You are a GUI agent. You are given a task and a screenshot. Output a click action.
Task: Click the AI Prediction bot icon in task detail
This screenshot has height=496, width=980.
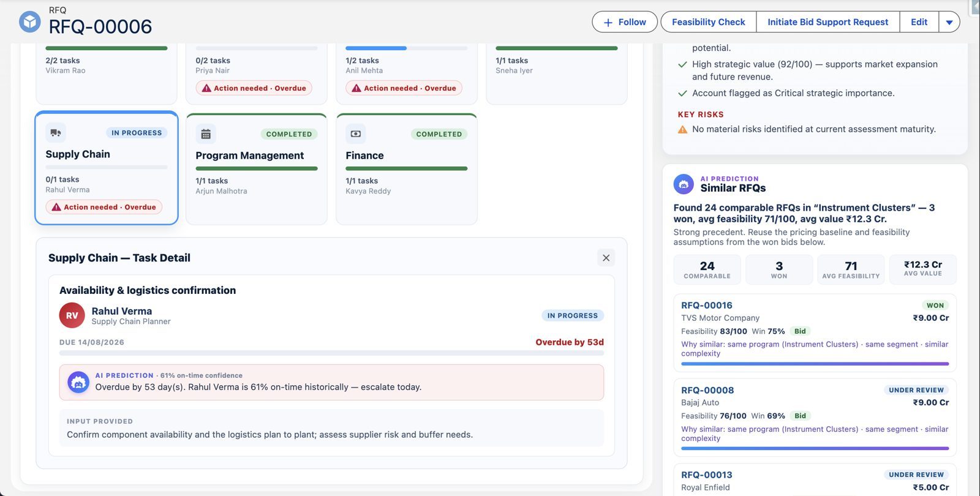(x=78, y=382)
